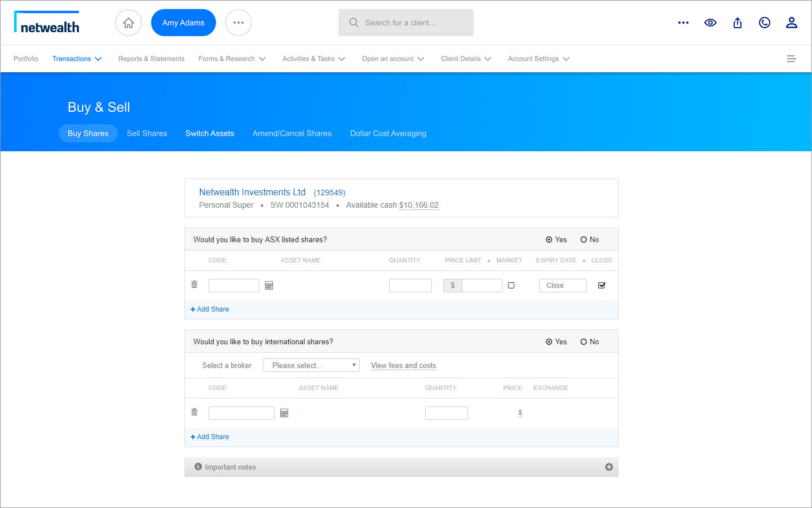This screenshot has width=812, height=508.
Task: Open the ellipsis menu beside Amy Adams
Action: pos(239,23)
